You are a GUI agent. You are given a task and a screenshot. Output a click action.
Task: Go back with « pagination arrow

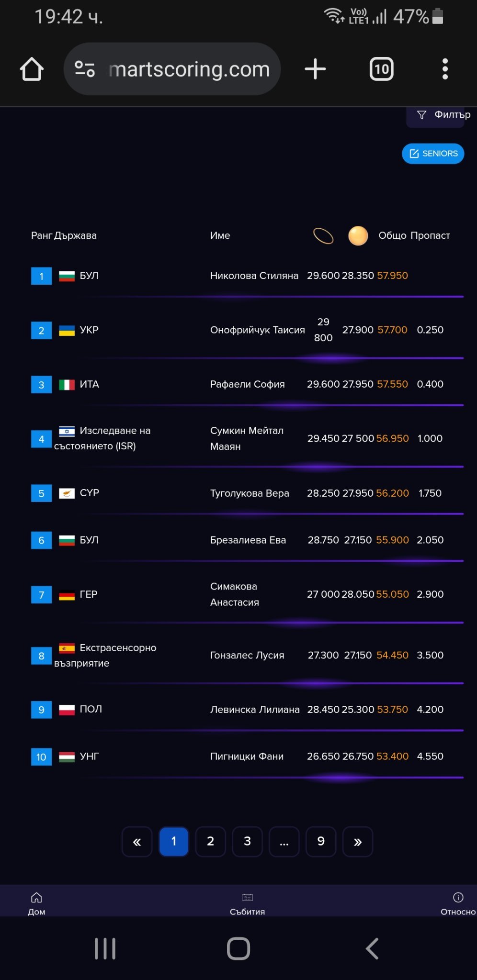pos(137,841)
